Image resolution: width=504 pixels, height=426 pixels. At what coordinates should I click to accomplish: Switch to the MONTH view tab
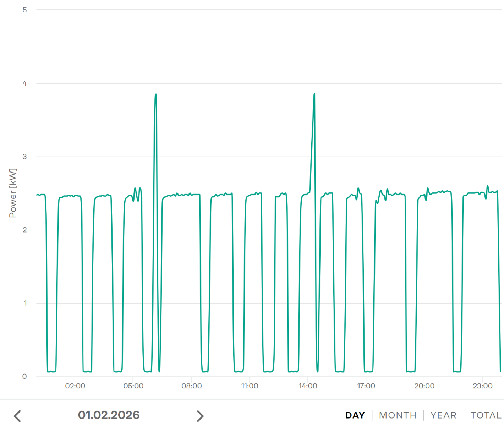pyautogui.click(x=398, y=415)
